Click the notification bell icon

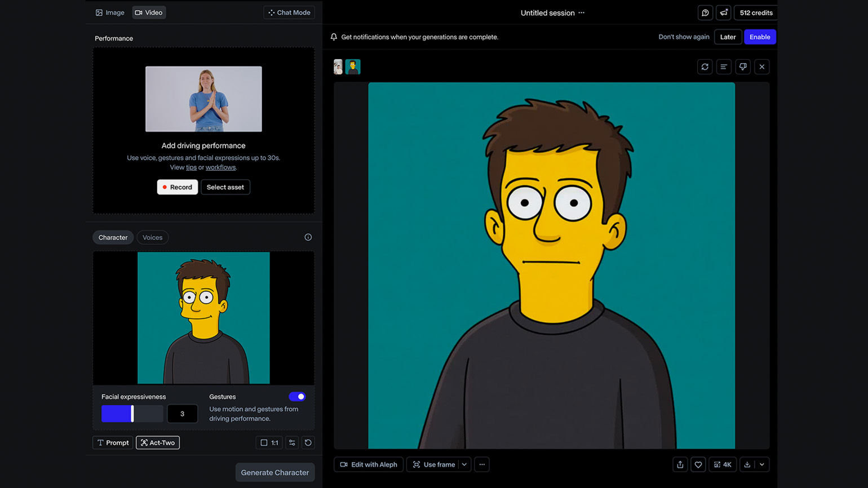pyautogui.click(x=334, y=37)
